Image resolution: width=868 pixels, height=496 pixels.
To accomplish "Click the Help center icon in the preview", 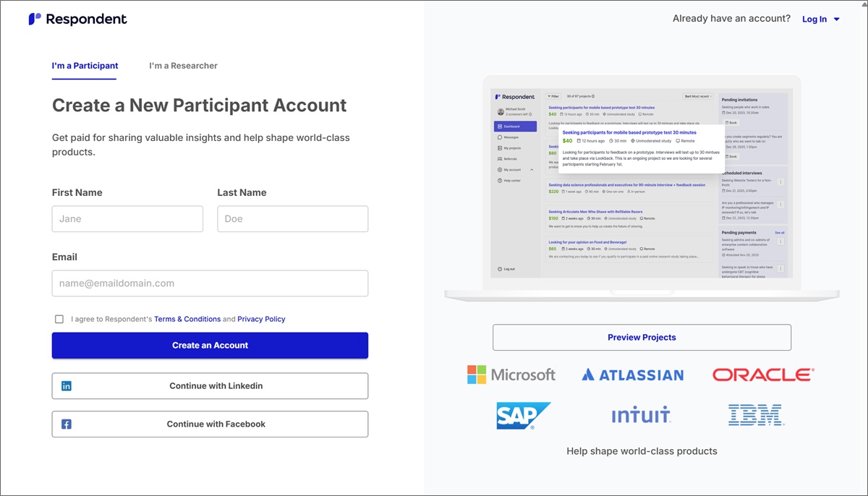I will 499,180.
